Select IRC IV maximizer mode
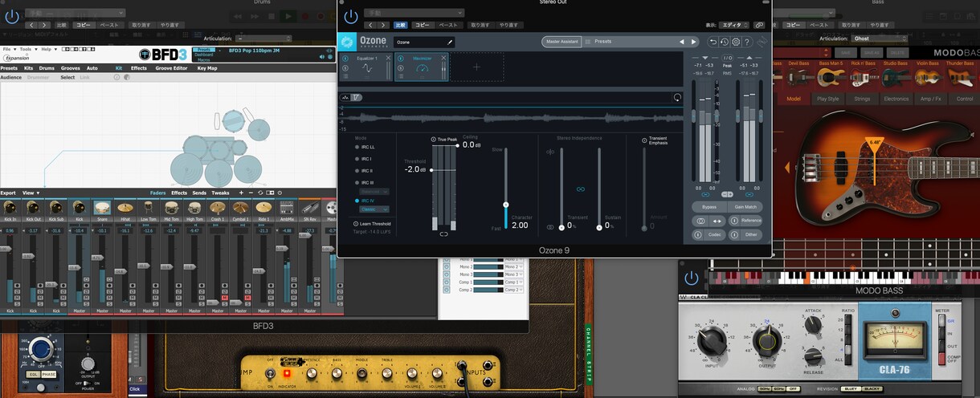The height and width of the screenshot is (398, 980). point(364,201)
